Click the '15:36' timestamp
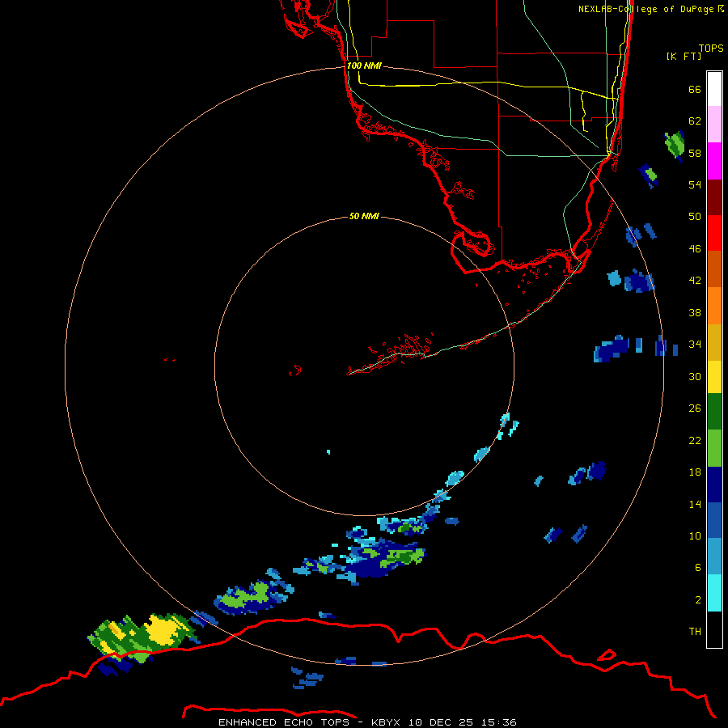Screen dimensions: 728x728 (498, 722)
